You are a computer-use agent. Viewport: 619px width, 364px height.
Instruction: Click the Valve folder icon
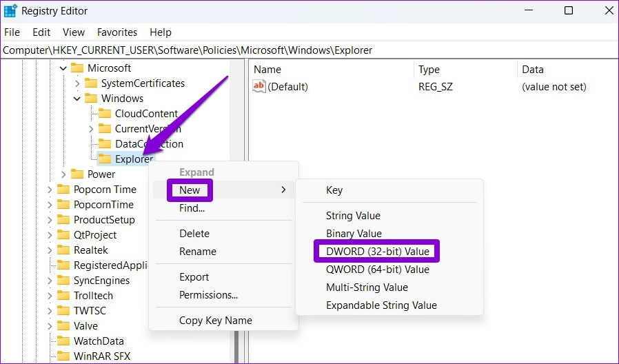pyautogui.click(x=63, y=325)
